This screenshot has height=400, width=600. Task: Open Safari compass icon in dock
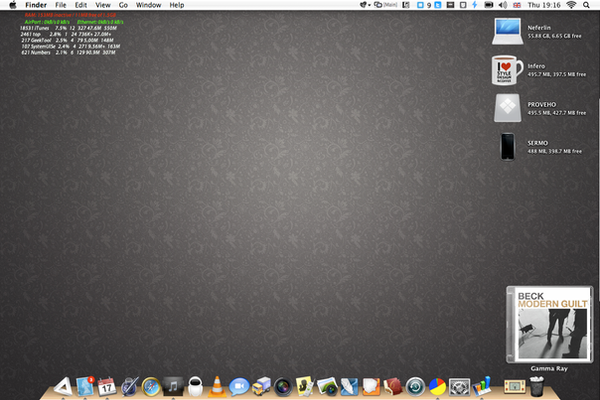[151, 385]
